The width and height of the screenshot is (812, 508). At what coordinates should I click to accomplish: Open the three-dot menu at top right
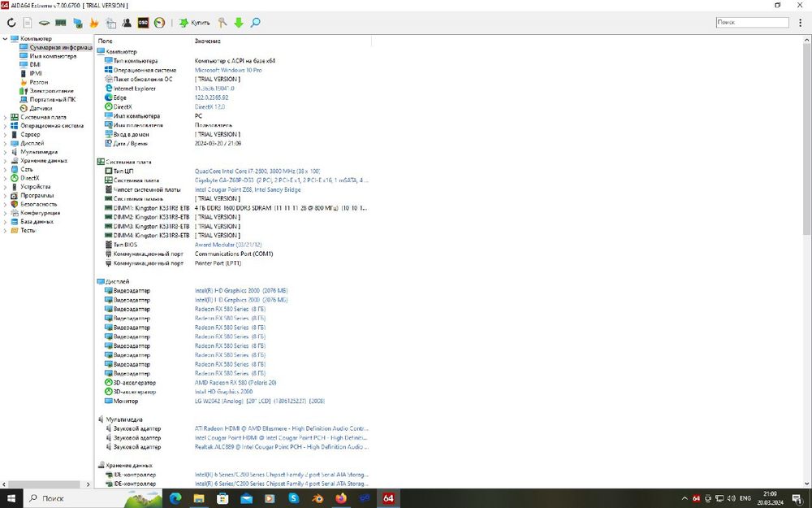tap(800, 23)
